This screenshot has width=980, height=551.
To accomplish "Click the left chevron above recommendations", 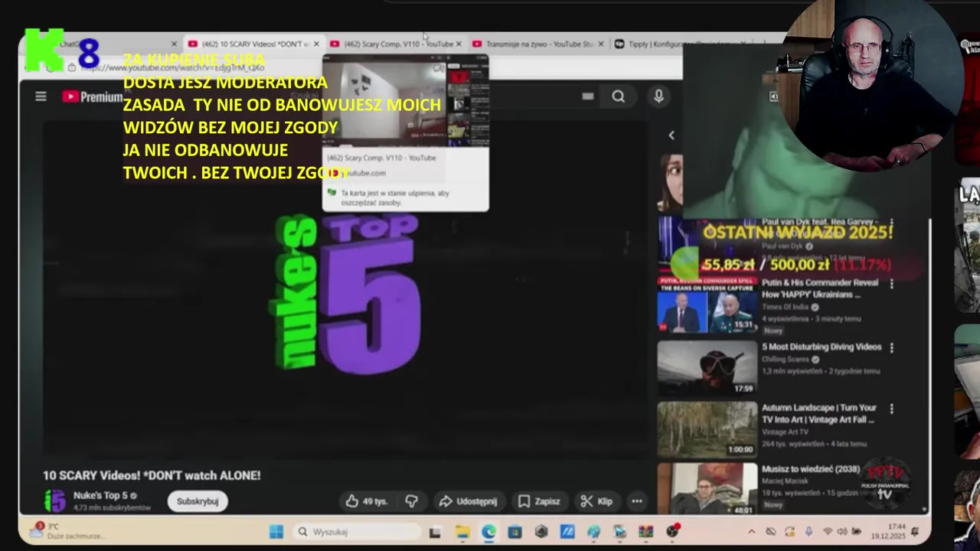I will [671, 135].
